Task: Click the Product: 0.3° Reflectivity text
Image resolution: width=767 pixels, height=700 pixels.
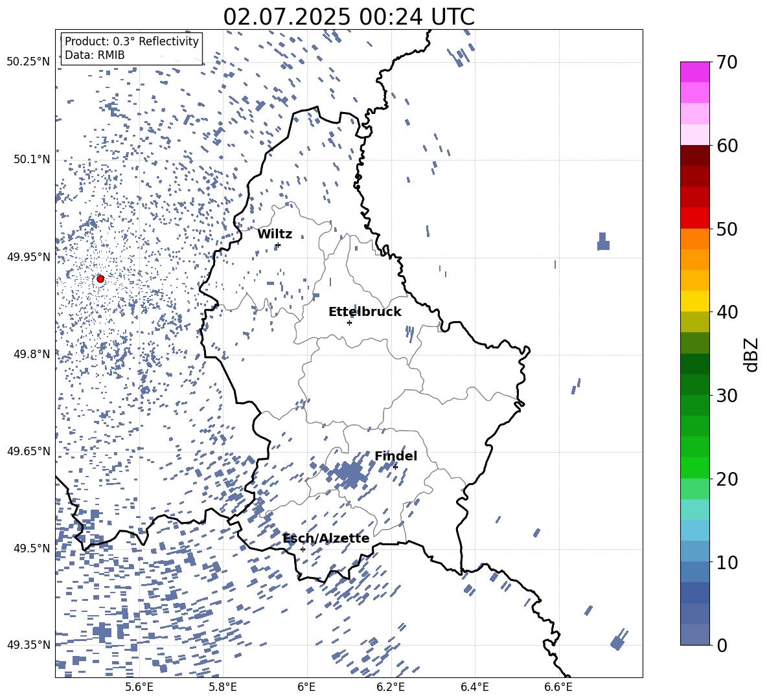Action: pyautogui.click(x=132, y=41)
